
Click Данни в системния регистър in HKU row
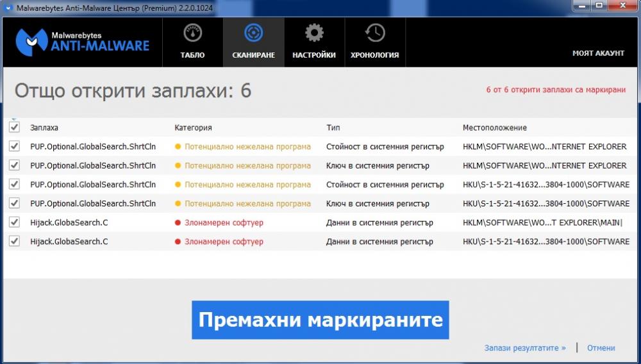pyautogui.click(x=379, y=242)
